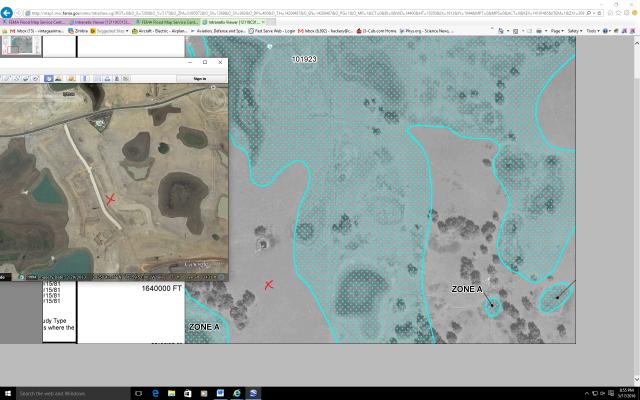Click the clock in the system tray
The height and width of the screenshot is (400, 640).
coord(627,393)
